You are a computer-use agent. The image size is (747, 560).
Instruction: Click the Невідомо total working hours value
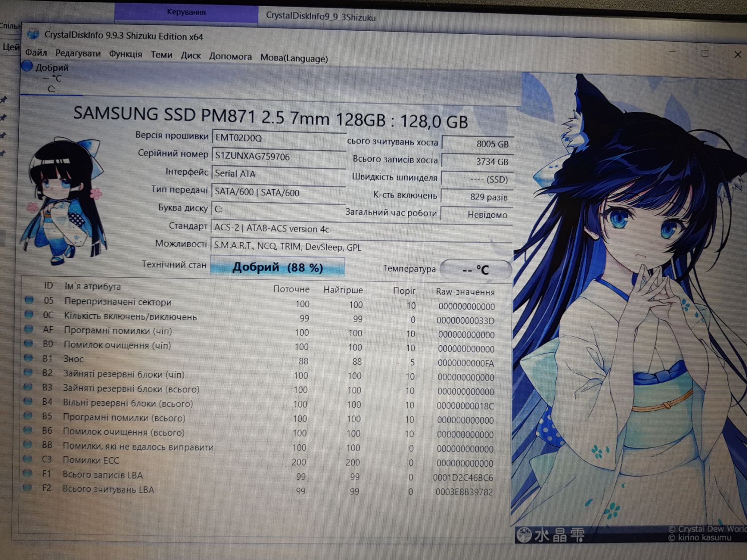(x=477, y=215)
